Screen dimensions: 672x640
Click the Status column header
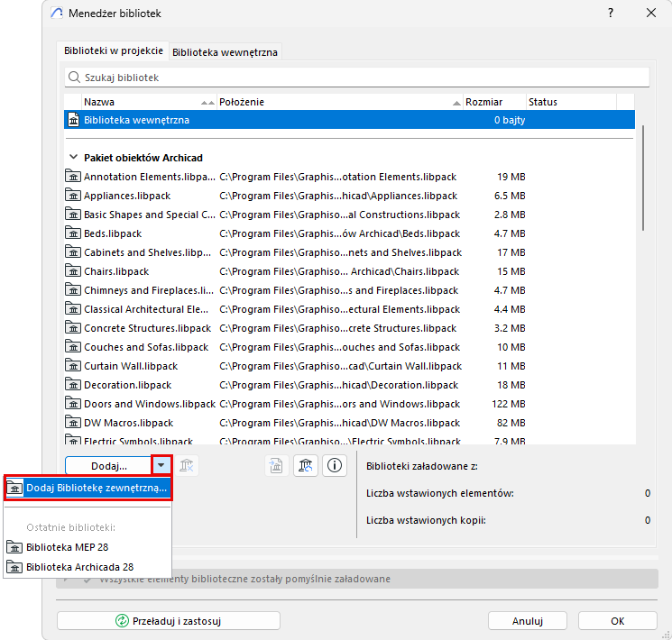[571, 102]
